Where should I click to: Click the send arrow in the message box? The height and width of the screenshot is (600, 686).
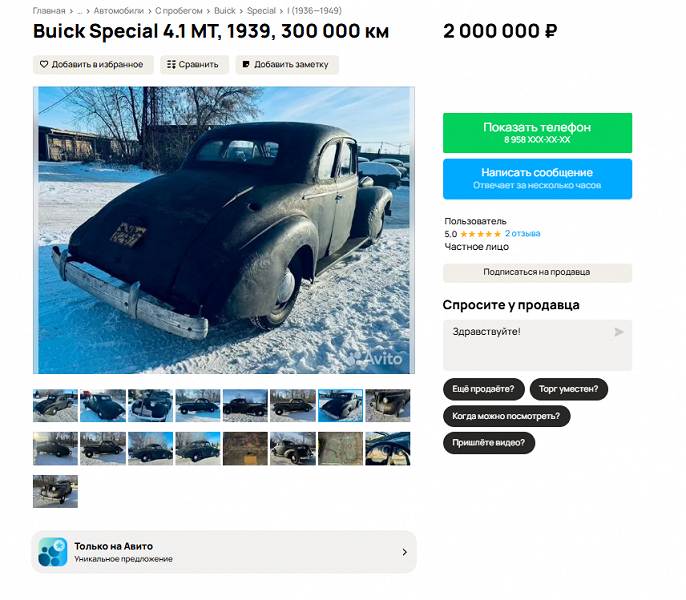coord(619,332)
